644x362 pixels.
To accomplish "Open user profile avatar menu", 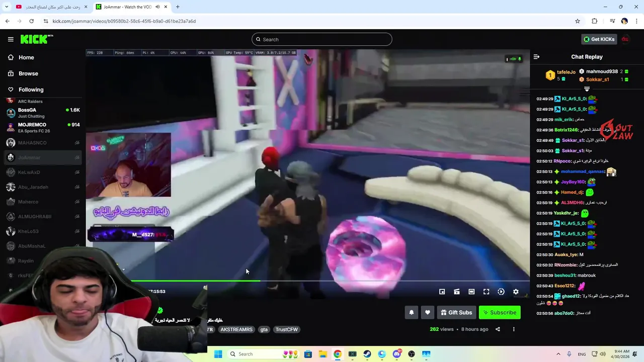I will click(x=625, y=39).
